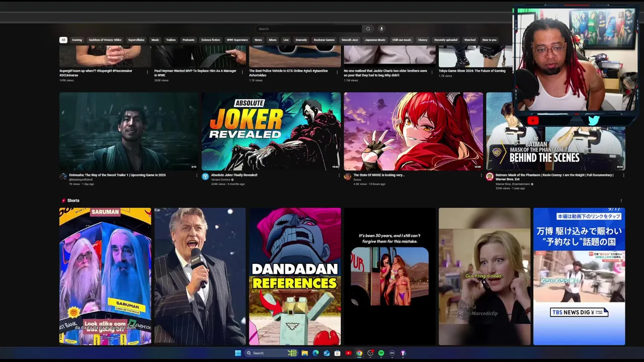Click the YouTube search magnifier button
The height and width of the screenshot is (362, 644).
368,29
